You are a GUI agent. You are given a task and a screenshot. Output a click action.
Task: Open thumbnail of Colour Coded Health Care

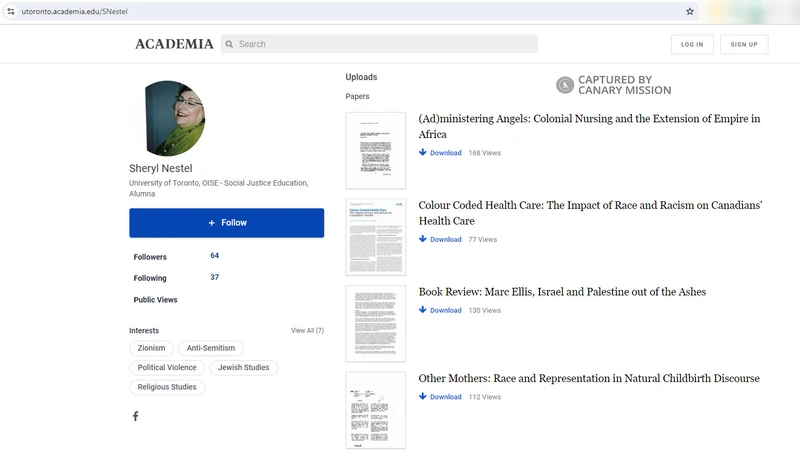376,237
